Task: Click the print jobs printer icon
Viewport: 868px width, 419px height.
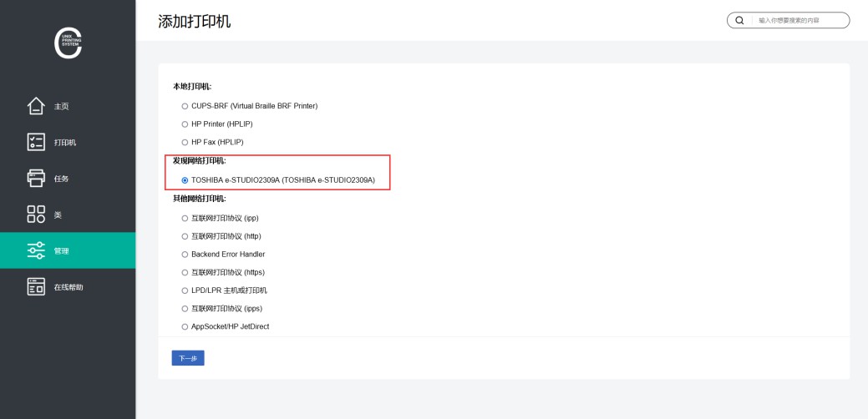Action: point(36,178)
